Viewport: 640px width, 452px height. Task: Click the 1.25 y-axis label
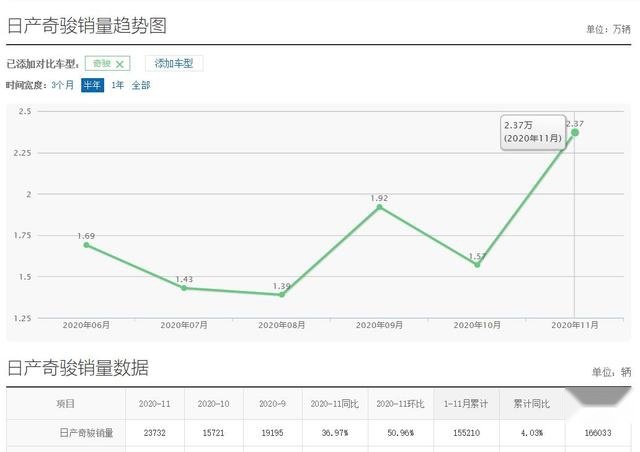pos(22,318)
